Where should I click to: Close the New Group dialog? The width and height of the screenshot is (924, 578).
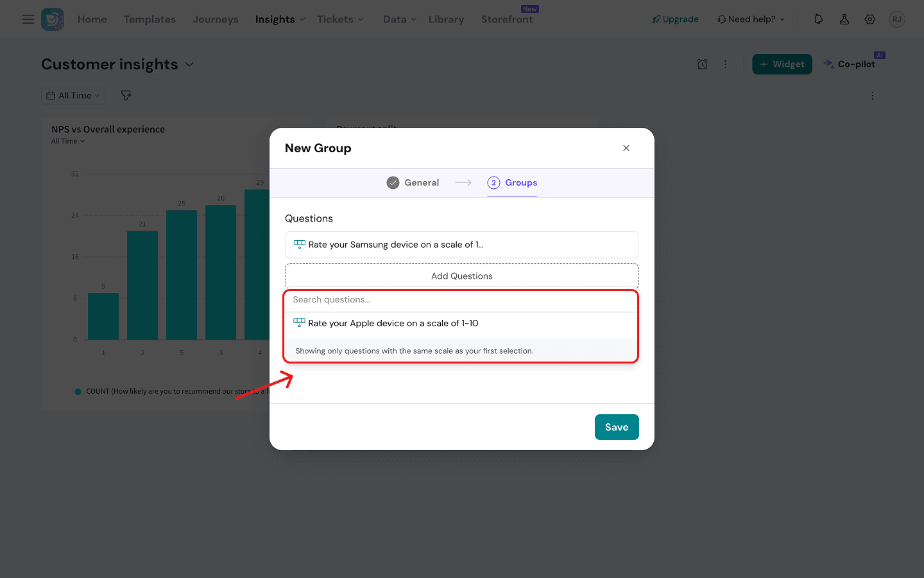point(626,148)
